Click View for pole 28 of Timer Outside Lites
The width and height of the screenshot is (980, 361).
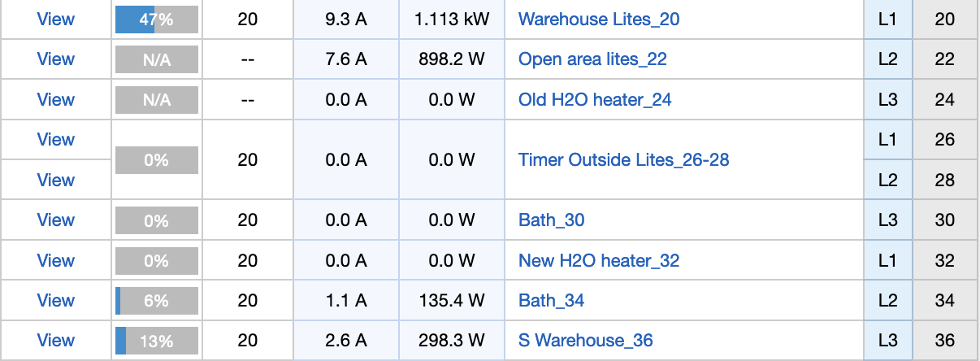(x=55, y=180)
